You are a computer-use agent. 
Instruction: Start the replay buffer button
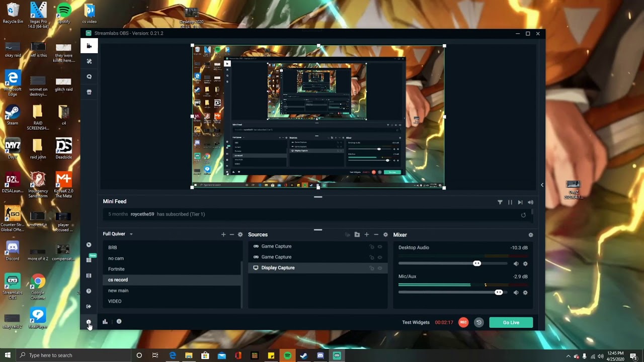[x=479, y=322]
